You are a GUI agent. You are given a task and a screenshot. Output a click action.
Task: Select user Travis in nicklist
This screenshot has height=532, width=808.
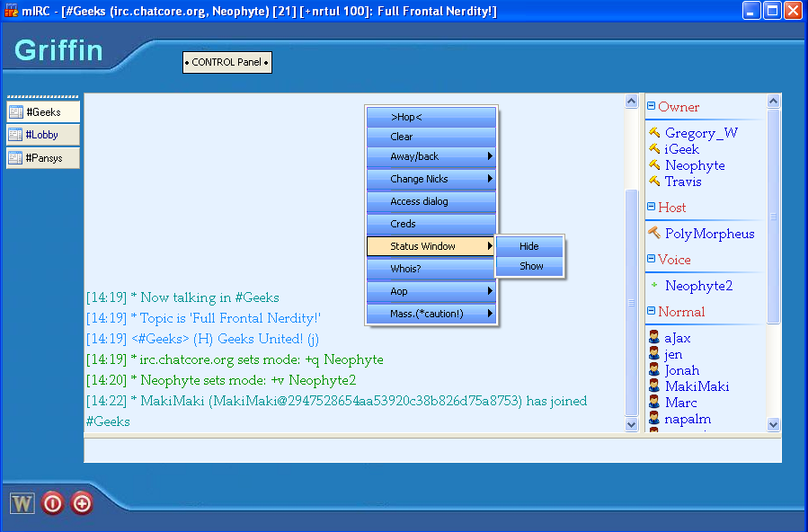pos(683,182)
